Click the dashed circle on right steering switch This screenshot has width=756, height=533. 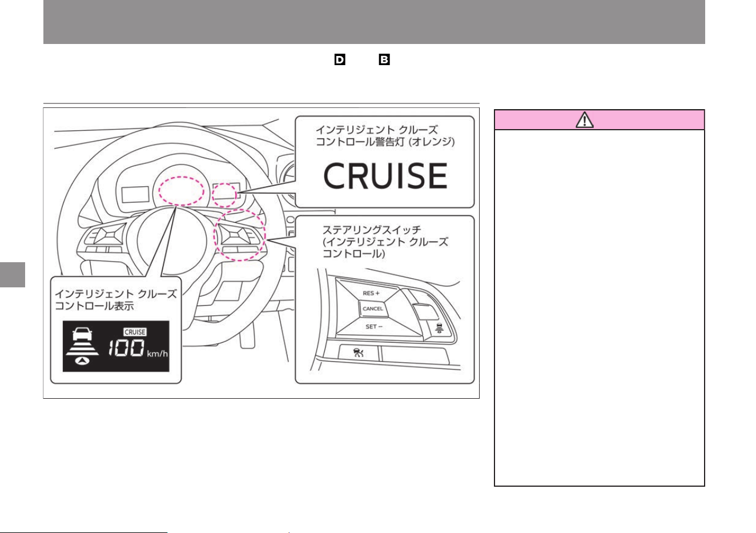point(239,234)
